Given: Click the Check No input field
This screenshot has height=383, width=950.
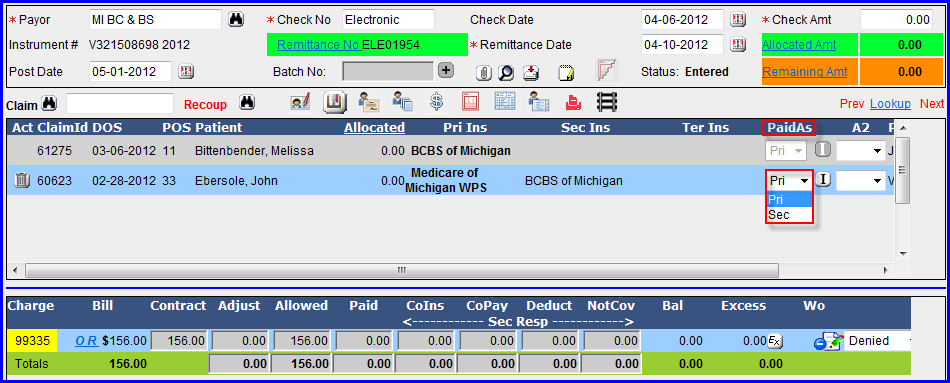Looking at the screenshot, I should pyautogui.click(x=388, y=19).
